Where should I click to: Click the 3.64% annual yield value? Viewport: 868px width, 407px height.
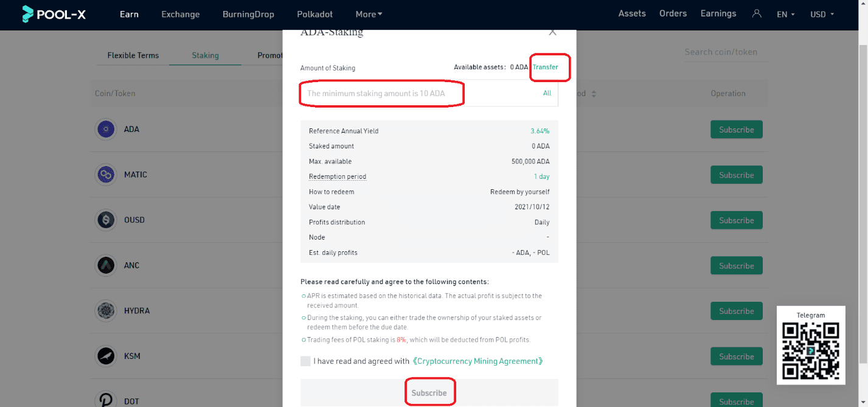pos(540,131)
